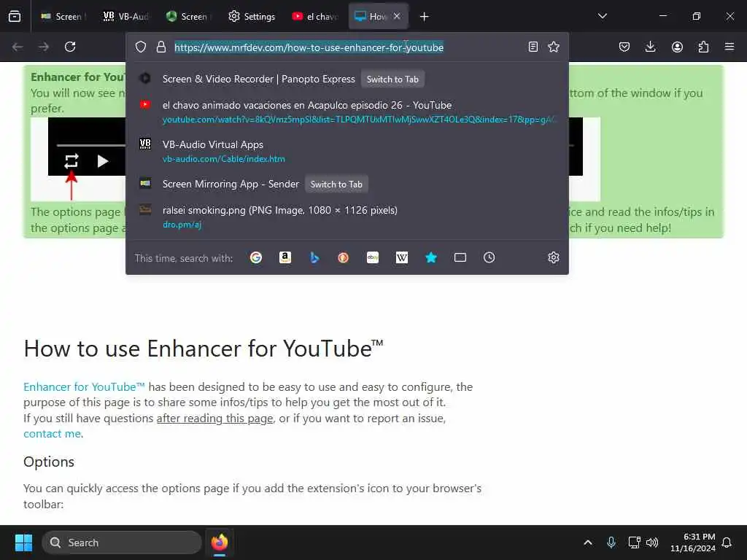Click the How to use Enhancer heading
Image resolution: width=747 pixels, height=560 pixels.
[204, 349]
